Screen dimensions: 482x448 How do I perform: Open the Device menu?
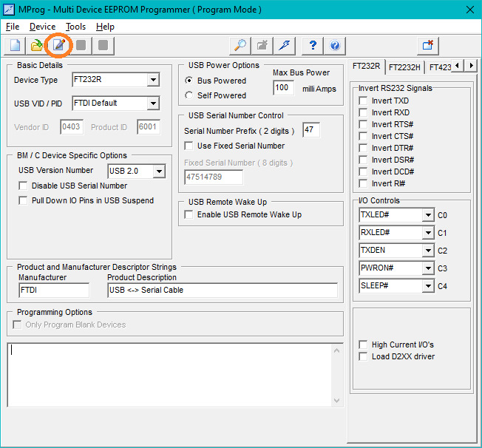pos(42,27)
